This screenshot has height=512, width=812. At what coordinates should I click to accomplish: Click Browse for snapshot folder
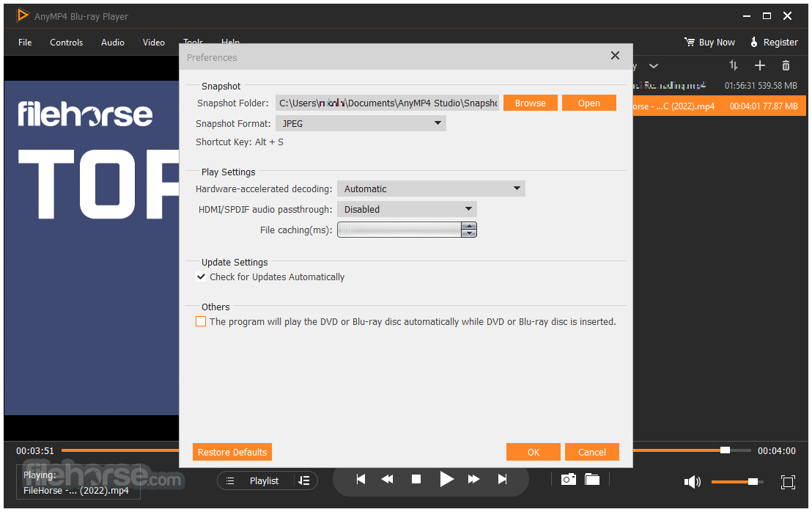coord(531,103)
